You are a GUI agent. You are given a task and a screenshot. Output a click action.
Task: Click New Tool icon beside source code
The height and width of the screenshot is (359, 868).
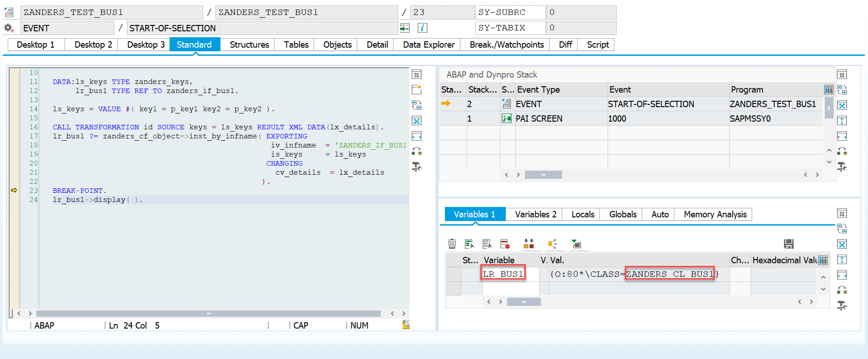[x=417, y=90]
